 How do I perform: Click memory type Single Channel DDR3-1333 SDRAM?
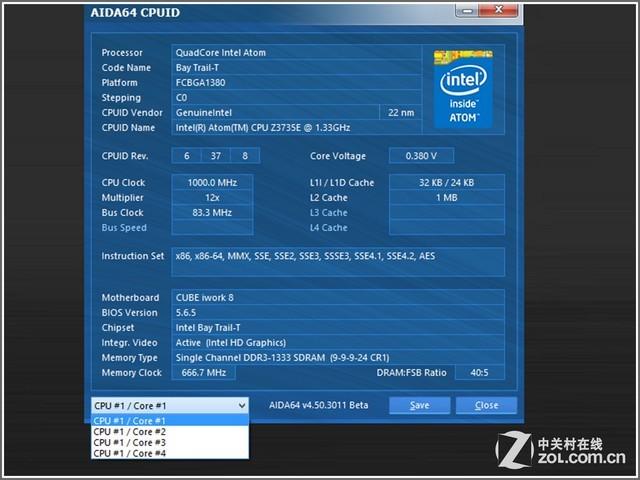coord(338,358)
